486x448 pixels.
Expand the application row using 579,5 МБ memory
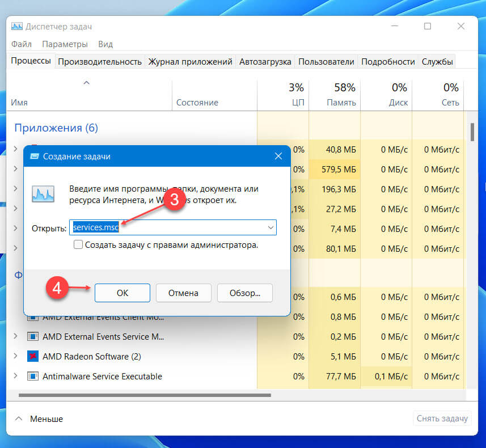(15, 168)
